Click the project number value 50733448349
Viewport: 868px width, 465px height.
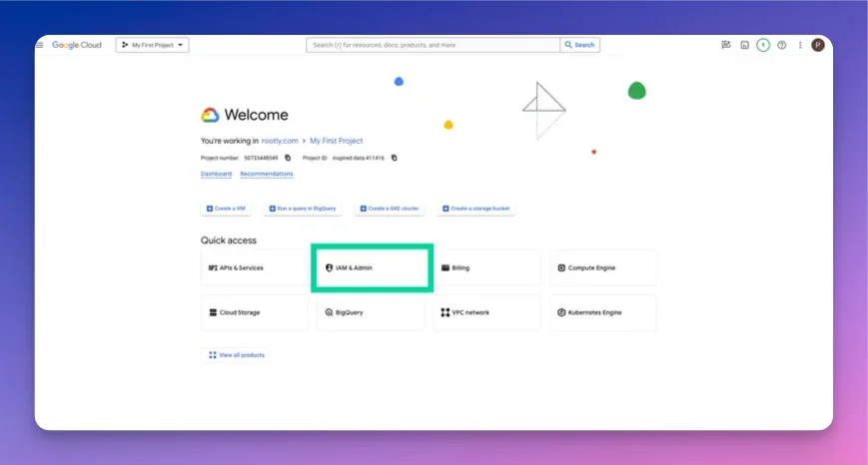pyautogui.click(x=261, y=158)
